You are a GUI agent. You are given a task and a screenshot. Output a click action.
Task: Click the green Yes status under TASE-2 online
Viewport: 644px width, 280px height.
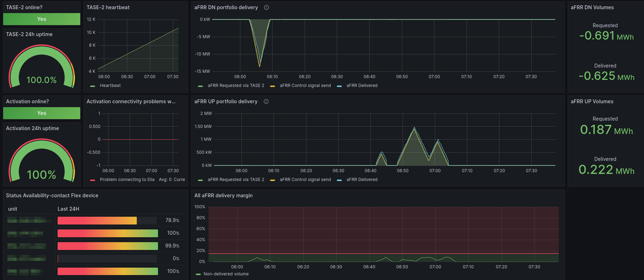point(42,19)
